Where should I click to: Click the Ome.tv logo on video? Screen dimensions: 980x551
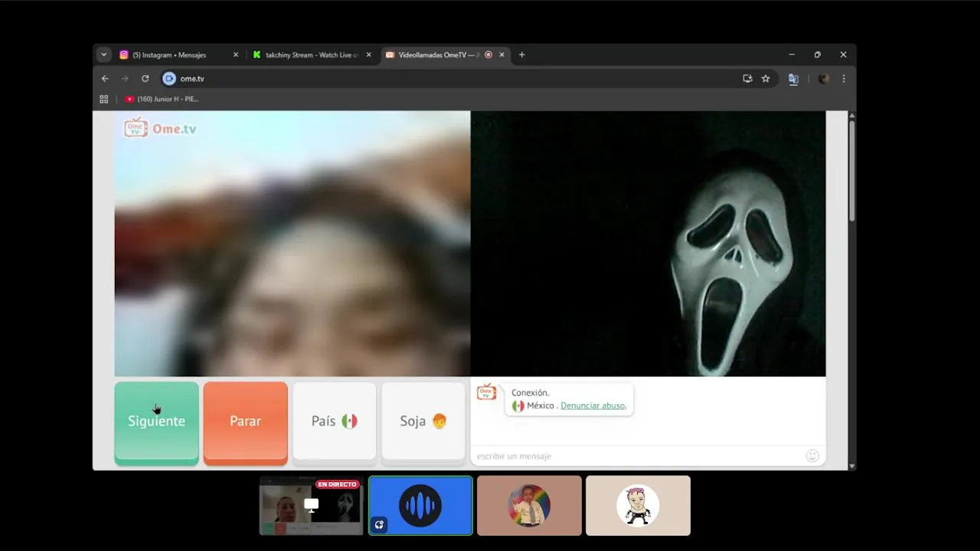tap(161, 128)
